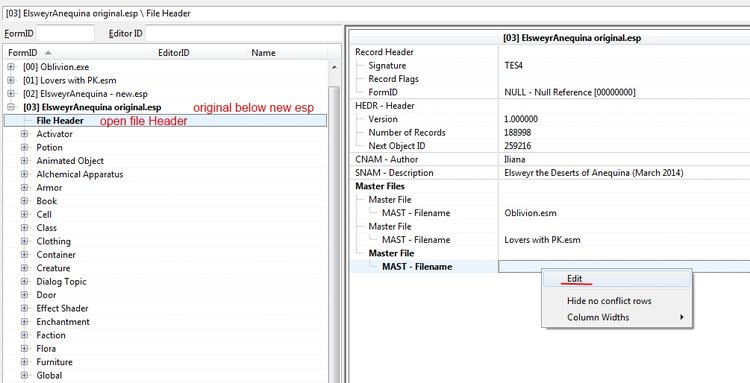Expand the Door group
Viewport: 750px width, 383px height.
tap(24, 295)
